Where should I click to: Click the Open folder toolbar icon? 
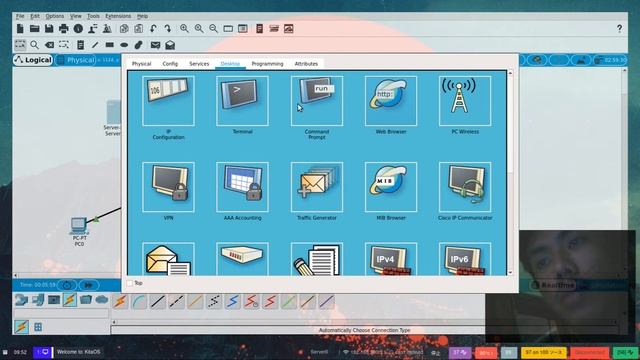point(35,29)
